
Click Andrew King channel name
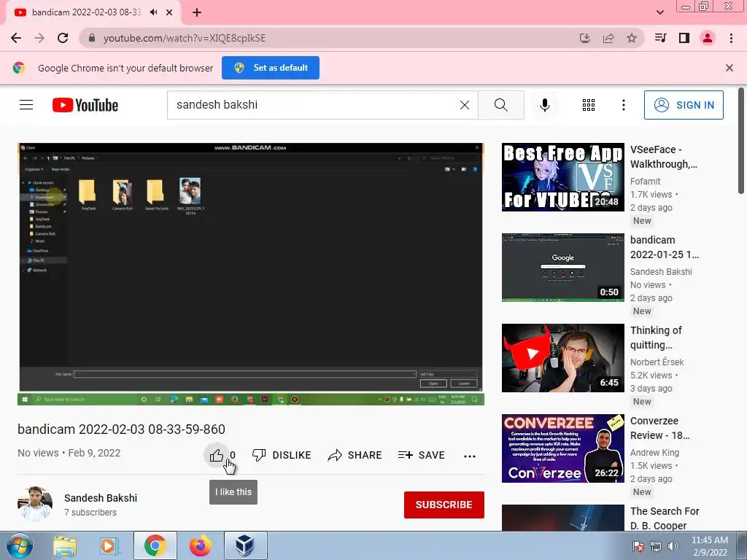click(x=654, y=452)
